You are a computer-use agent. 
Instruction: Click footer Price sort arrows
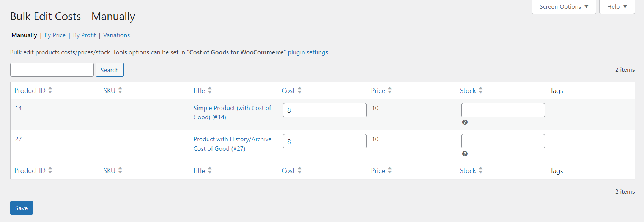[x=390, y=170]
